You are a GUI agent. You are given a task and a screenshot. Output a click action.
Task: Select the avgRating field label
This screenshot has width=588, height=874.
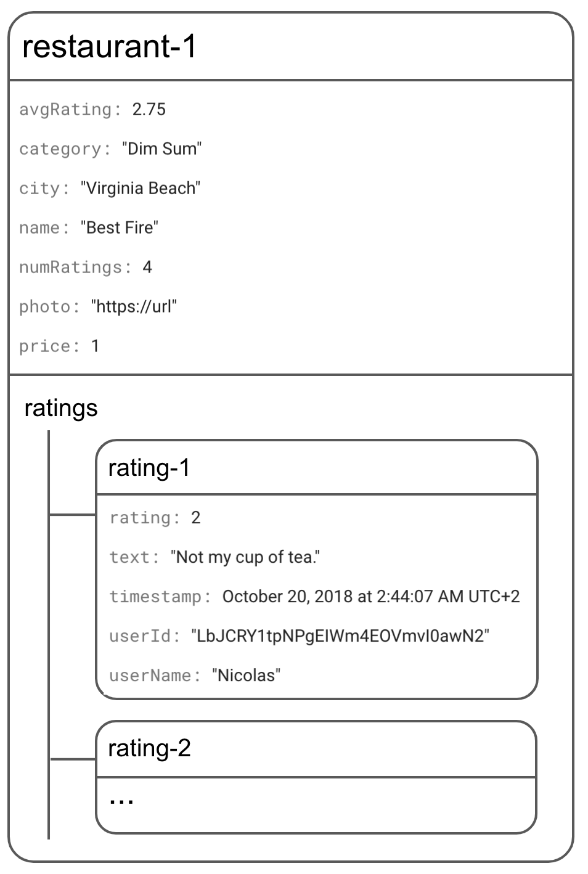66,110
